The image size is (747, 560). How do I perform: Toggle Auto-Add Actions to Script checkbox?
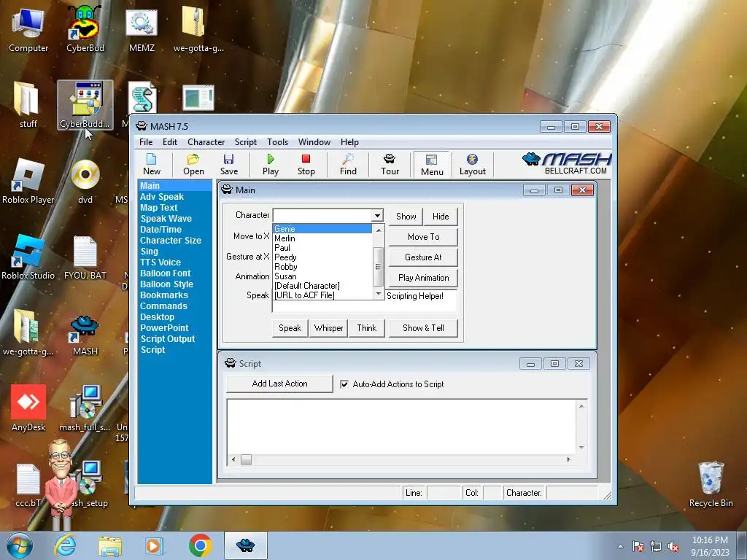point(344,384)
